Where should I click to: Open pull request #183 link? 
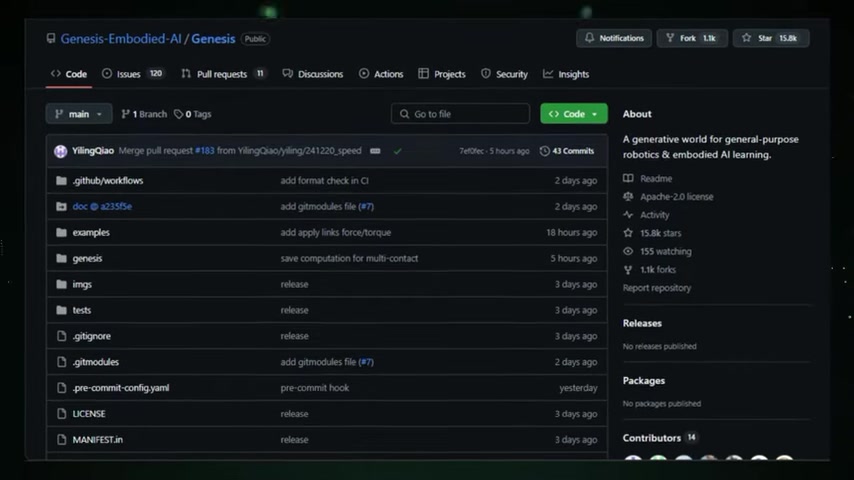click(205, 151)
